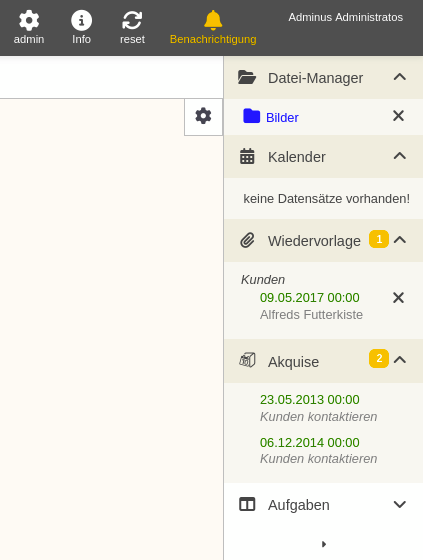Click the Info circle icon
Screen dimensions: 423x560
(x=81, y=20)
